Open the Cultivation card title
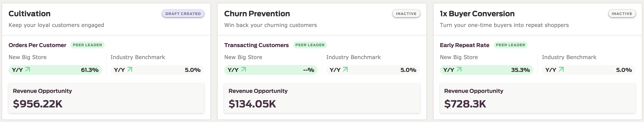The height and width of the screenshot is (122, 644). tap(29, 13)
